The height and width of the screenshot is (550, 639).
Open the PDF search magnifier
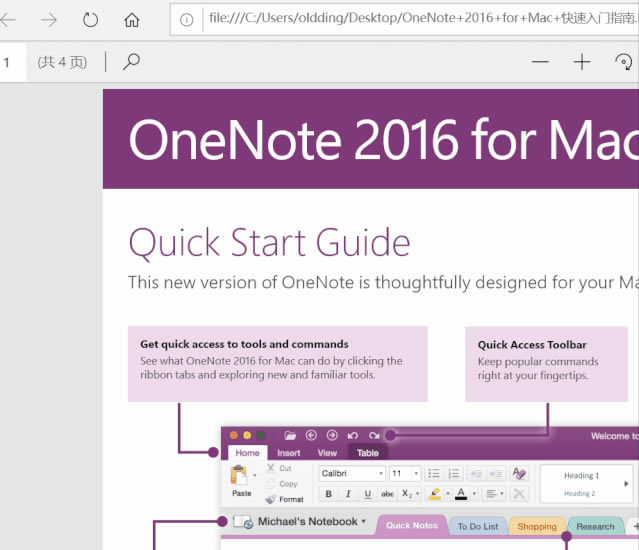[131, 62]
